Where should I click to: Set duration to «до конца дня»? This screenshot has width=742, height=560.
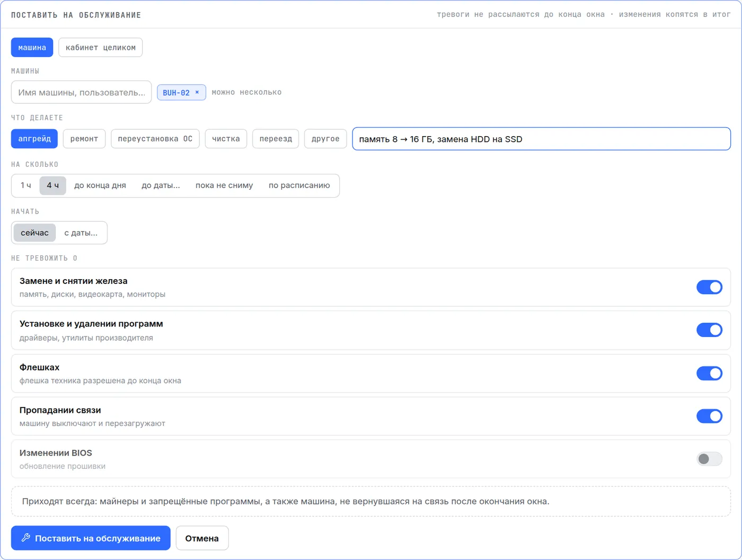tap(100, 185)
